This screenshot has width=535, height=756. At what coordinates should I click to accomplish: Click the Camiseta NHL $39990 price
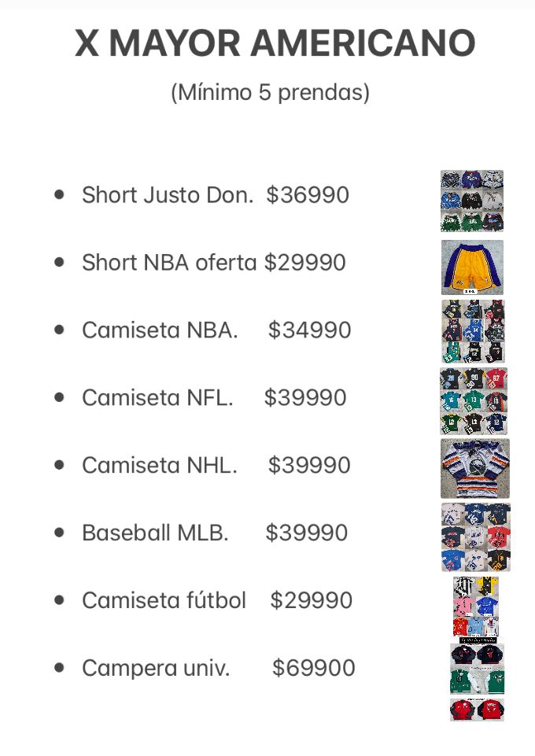[309, 466]
